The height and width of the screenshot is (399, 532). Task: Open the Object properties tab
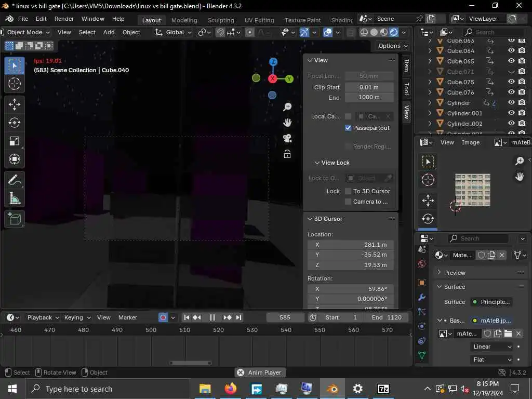[x=422, y=282]
